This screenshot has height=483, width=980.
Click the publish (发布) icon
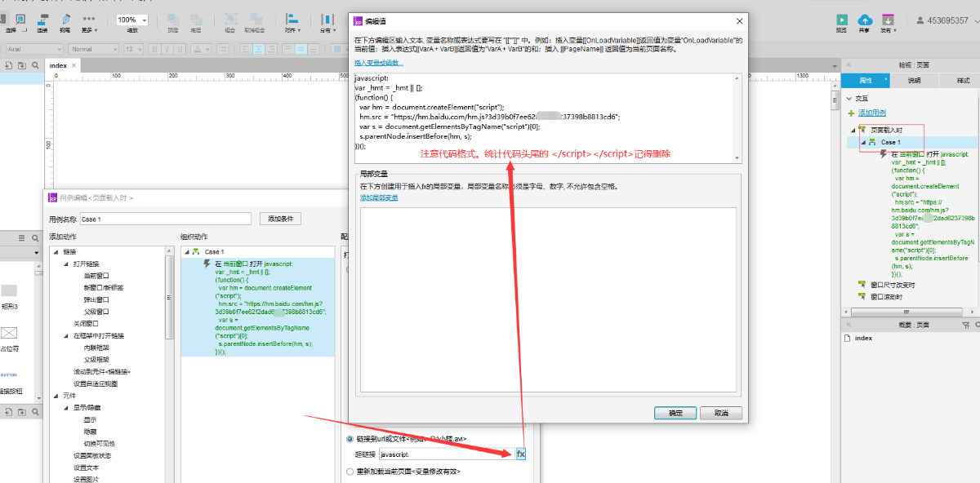tap(887, 19)
